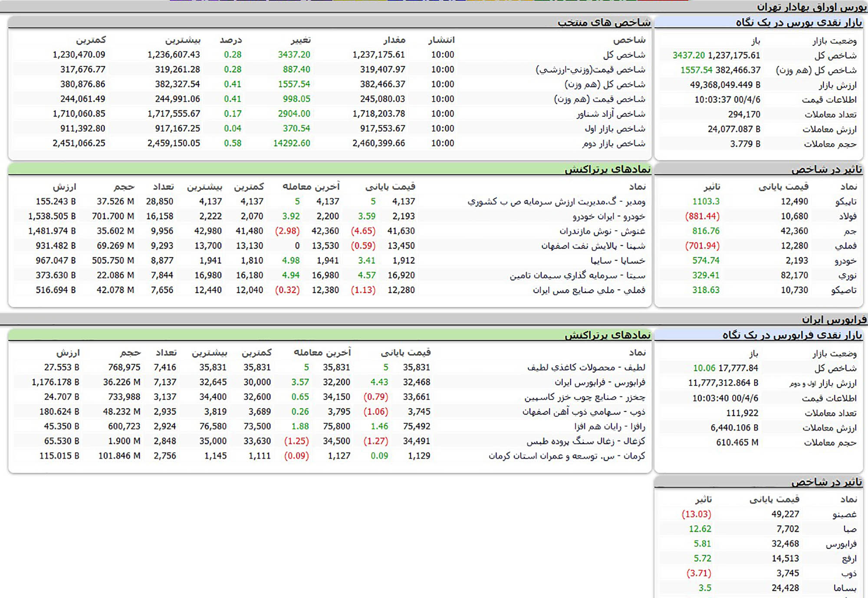868x598 pixels.
Task: Click the فرابورس ایران section heading
Action: (x=834, y=320)
